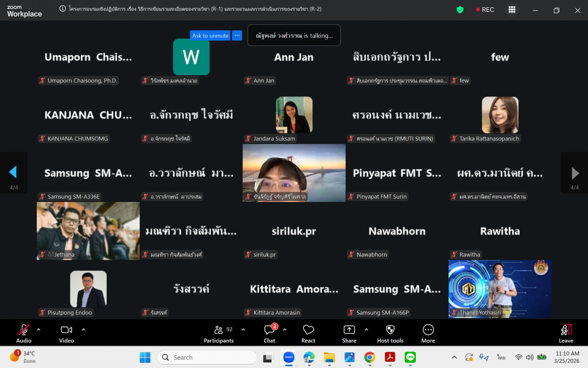
Task: Leave the meeting
Action: pyautogui.click(x=566, y=333)
